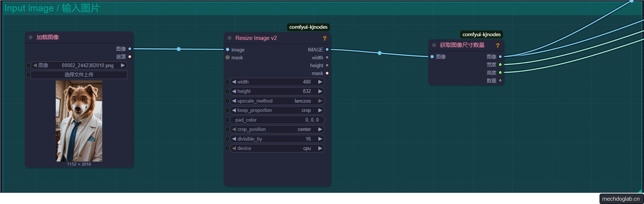644x204 pixels.
Task: Open the keep_proportion crop dropdown
Action: tap(277, 110)
